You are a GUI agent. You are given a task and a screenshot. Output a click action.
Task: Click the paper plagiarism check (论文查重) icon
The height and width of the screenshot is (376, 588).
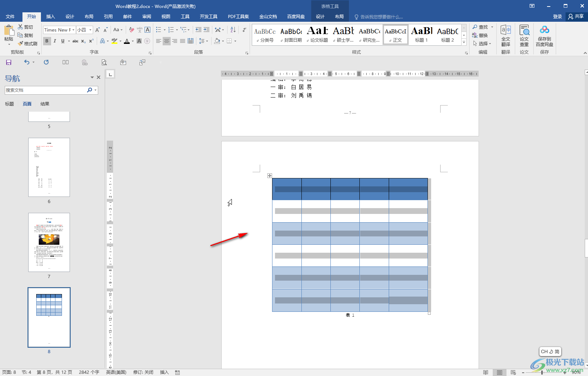524,36
